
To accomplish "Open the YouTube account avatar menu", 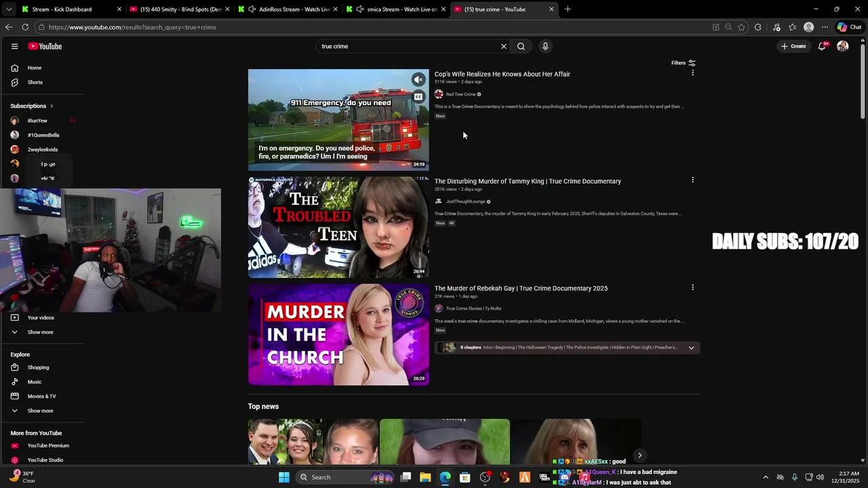I will pyautogui.click(x=843, y=46).
